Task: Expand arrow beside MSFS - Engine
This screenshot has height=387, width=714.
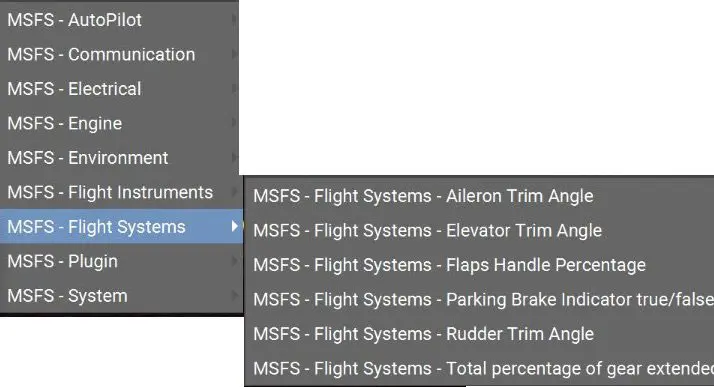Action: (x=234, y=122)
